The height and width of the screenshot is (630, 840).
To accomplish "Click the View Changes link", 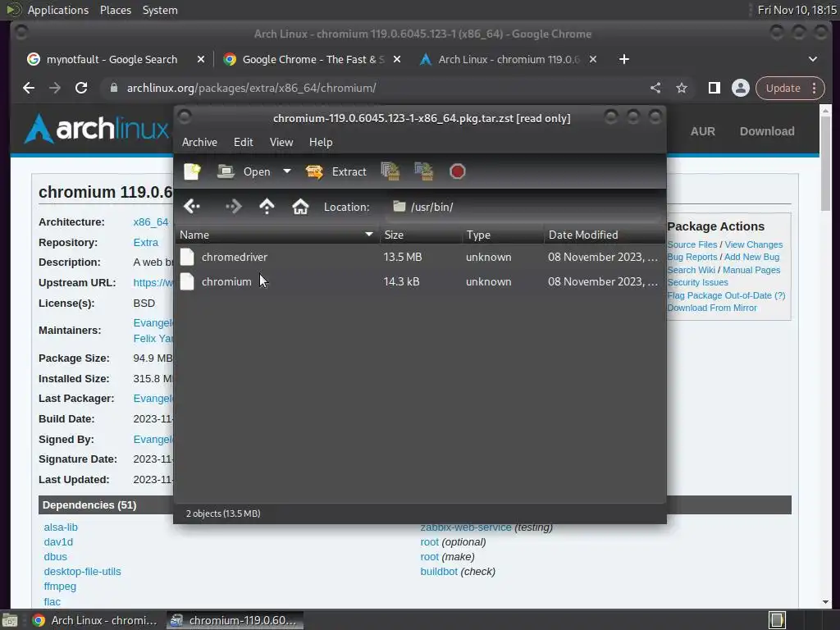I will [754, 244].
